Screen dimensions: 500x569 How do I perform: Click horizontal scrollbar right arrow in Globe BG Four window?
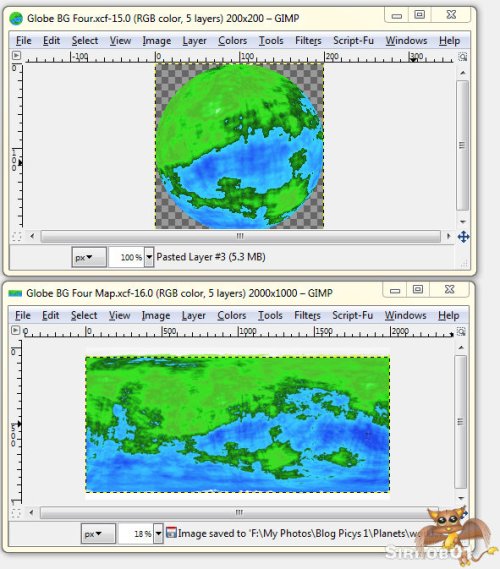[448, 236]
